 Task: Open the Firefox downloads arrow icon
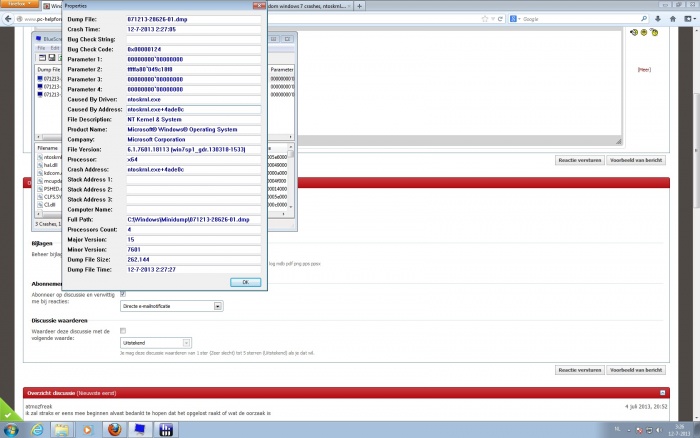(x=658, y=19)
